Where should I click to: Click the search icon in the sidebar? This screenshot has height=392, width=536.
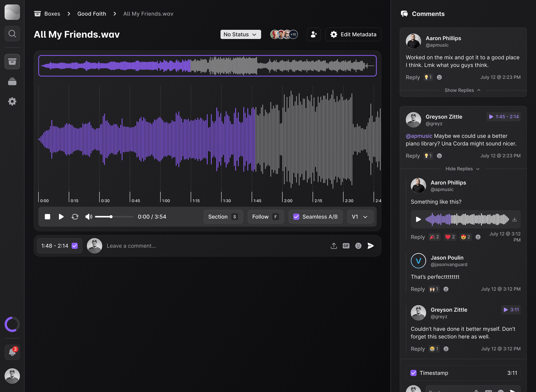(12, 34)
